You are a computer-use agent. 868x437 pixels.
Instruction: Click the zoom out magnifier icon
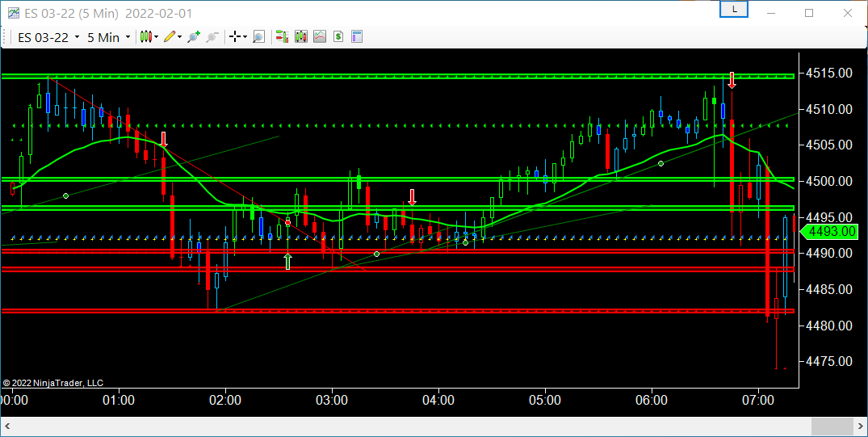click(212, 37)
